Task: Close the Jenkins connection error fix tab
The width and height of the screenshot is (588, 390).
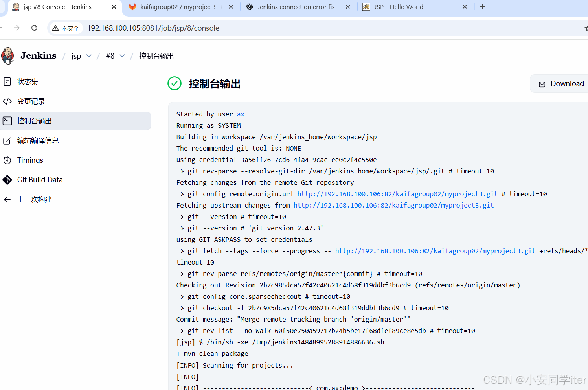Action: click(x=348, y=7)
